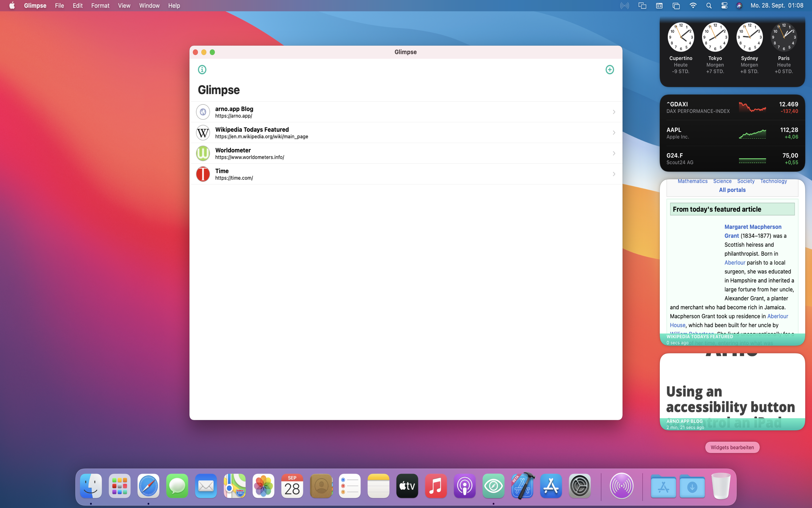Open Mail in the Dock
Viewport: 812px width, 508px height.
[206, 486]
